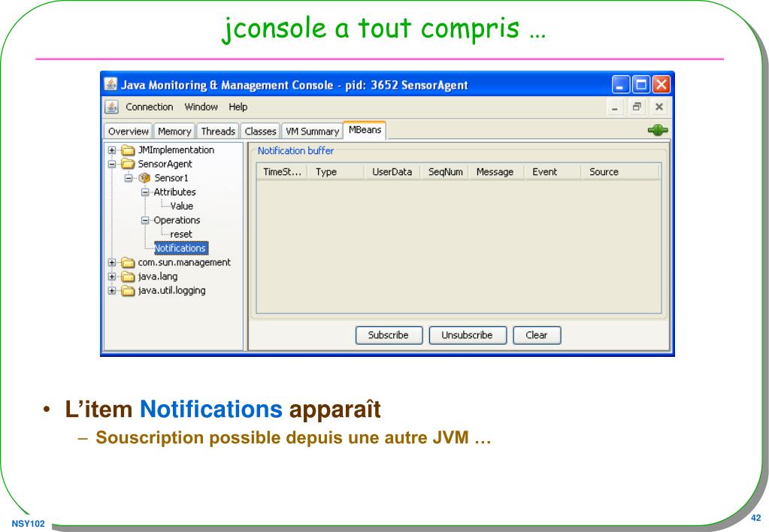This screenshot has height=532, width=769.
Task: Collapse the SensorAgent tree node
Action: 112,165
